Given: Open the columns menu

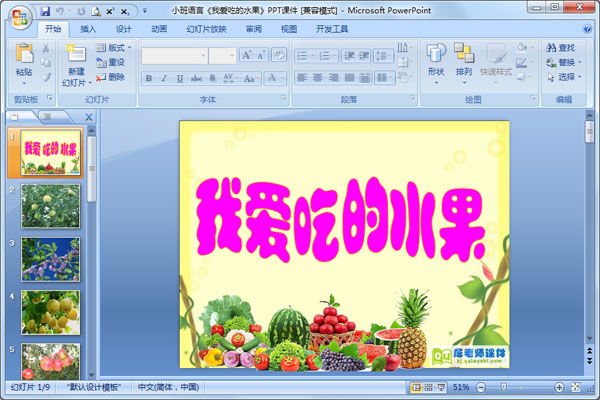Looking at the screenshot, I should 384,78.
